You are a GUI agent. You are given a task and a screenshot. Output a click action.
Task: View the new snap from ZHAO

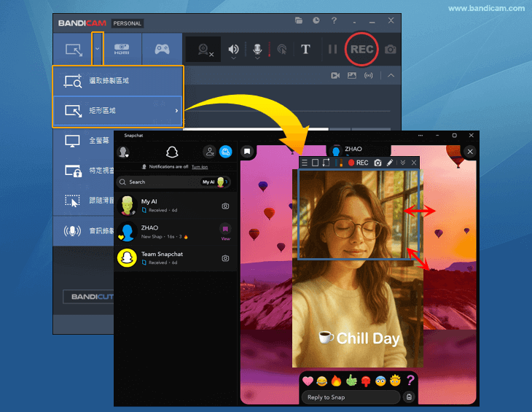225,231
